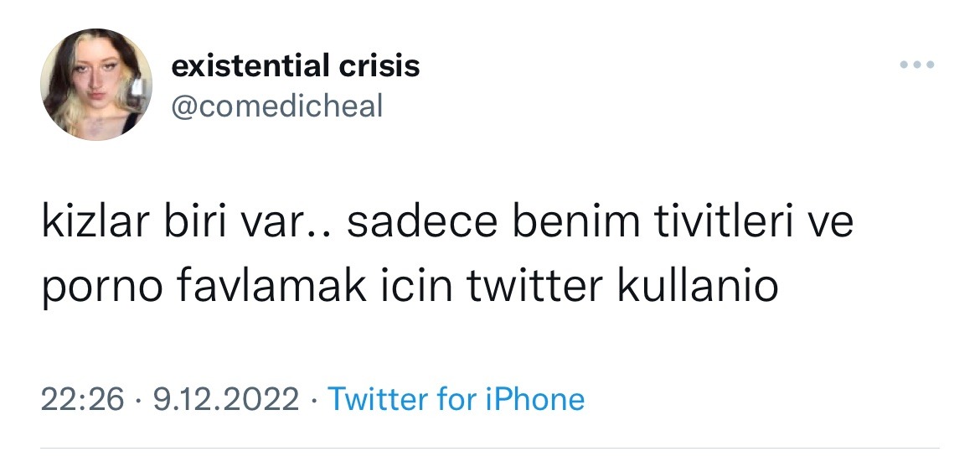Open the "Twitter for iPhone" source link

coord(456,399)
